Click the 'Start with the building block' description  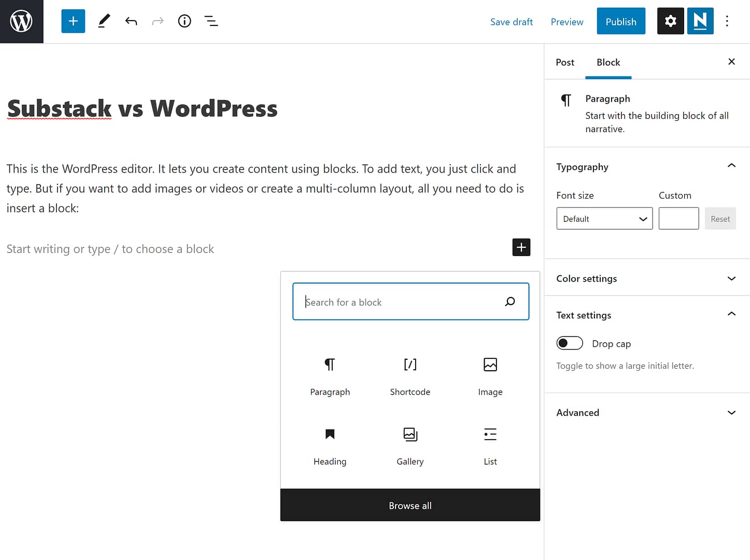click(x=657, y=122)
